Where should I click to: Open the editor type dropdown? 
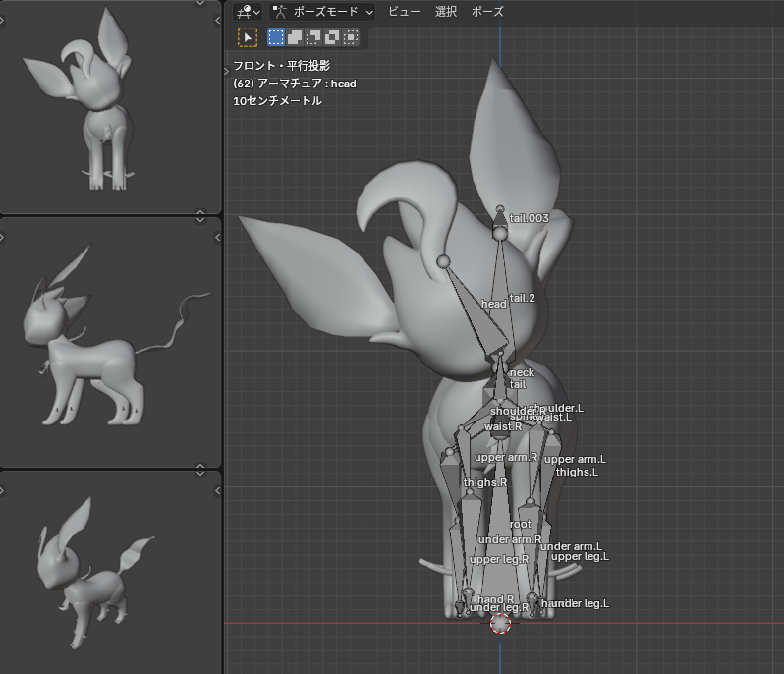click(248, 12)
